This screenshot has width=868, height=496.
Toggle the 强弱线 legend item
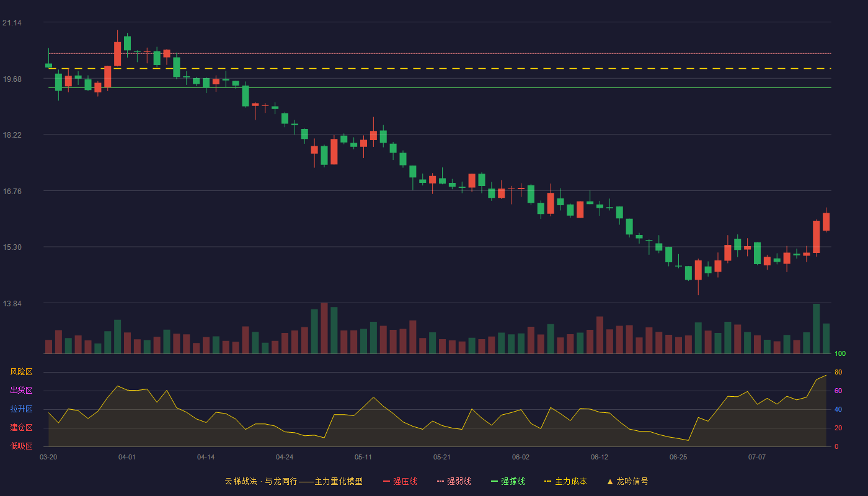[x=454, y=481]
